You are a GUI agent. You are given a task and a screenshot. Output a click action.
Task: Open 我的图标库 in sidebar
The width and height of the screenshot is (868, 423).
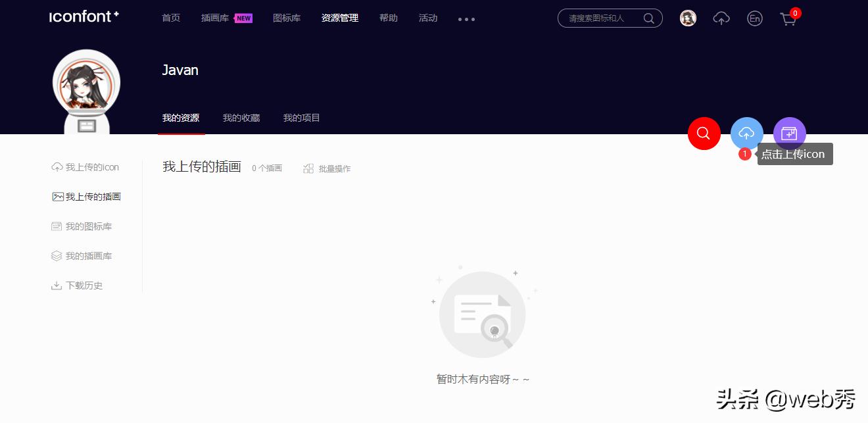pyautogui.click(x=82, y=226)
